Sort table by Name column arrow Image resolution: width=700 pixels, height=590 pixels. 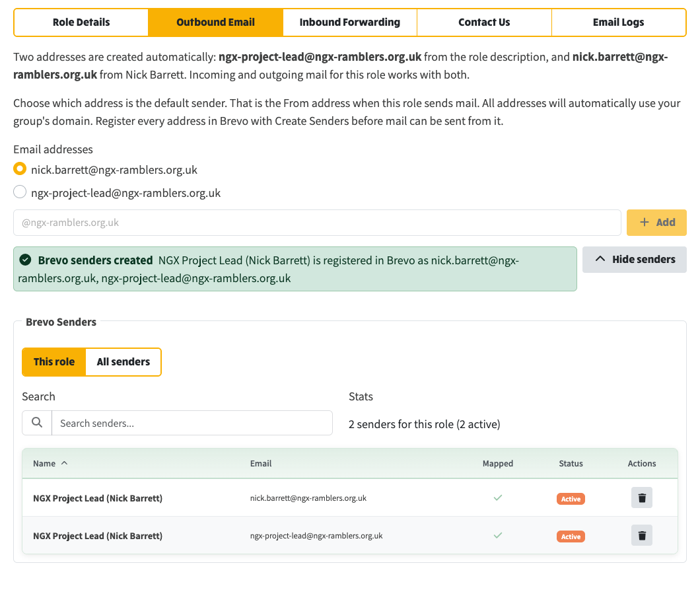coord(64,463)
